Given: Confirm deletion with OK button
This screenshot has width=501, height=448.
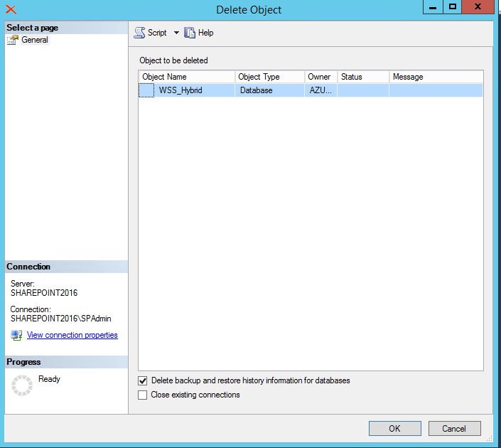Looking at the screenshot, I should [395, 429].
